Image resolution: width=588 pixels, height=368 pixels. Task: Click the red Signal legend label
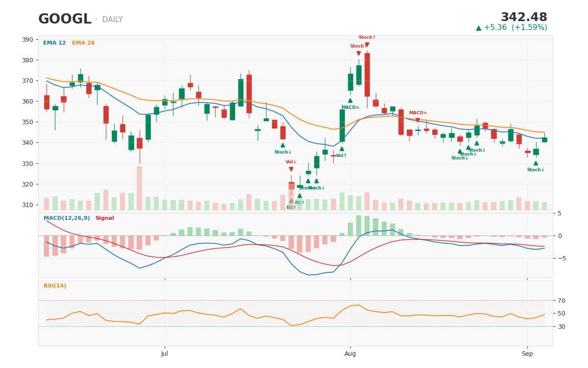tap(104, 218)
